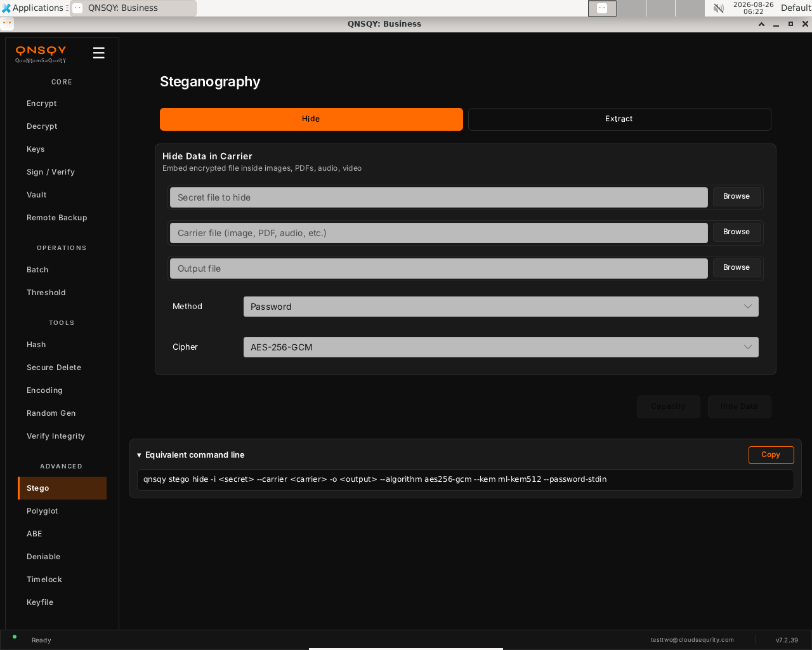Screen dimensions: 812x650
Task: Browse for the output file
Action: click(737, 268)
